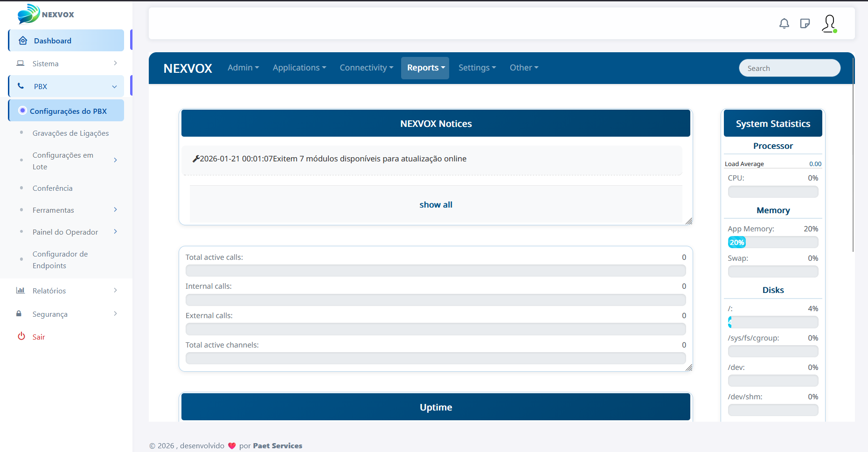Click the Internal calls bar
The image size is (868, 452).
[436, 300]
